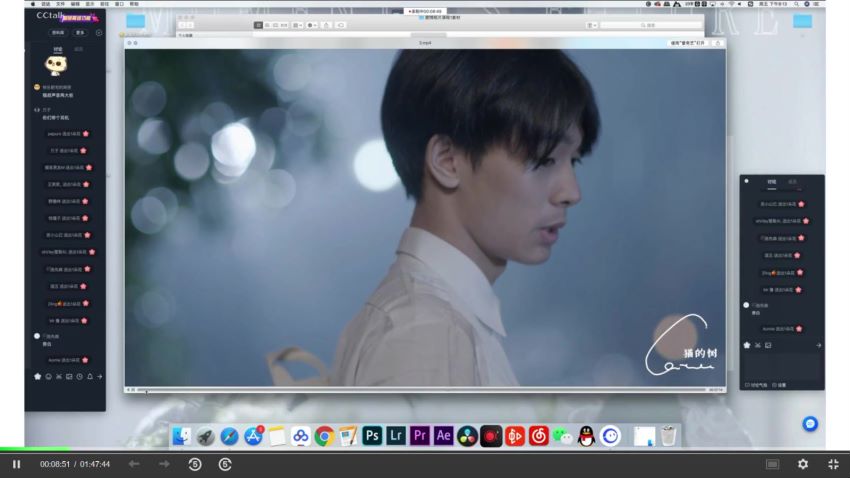Open QQ penguin in the Dock
The image size is (850, 478).
[586, 436]
